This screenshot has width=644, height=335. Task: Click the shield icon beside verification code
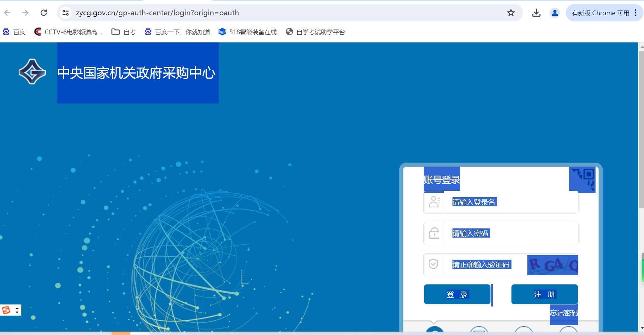434,264
